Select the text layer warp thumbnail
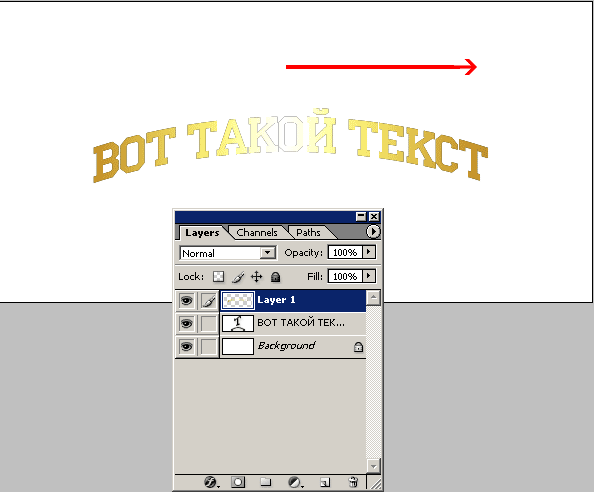 [x=238, y=324]
